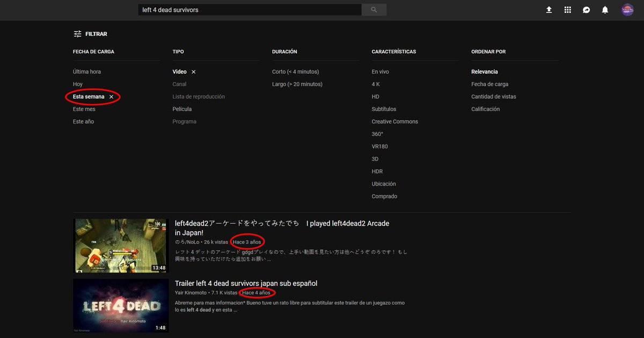Choose Largo (> 20 minutos) duration
Viewport: 644px width, 338px height.
click(x=297, y=84)
